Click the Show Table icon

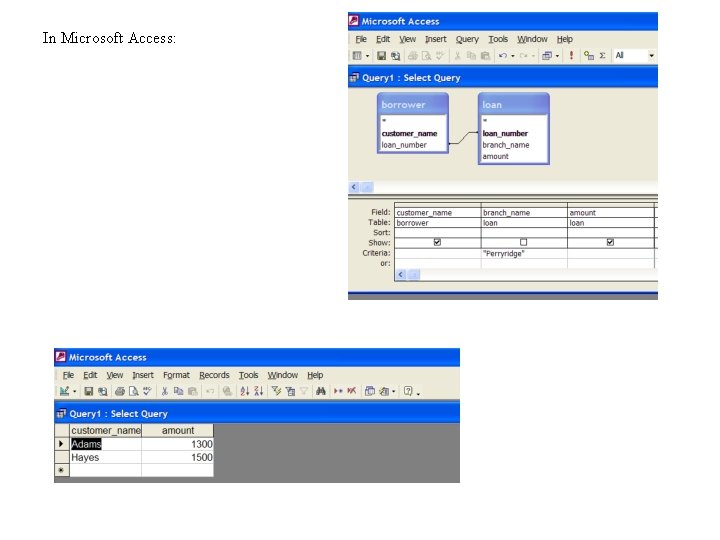point(589,56)
